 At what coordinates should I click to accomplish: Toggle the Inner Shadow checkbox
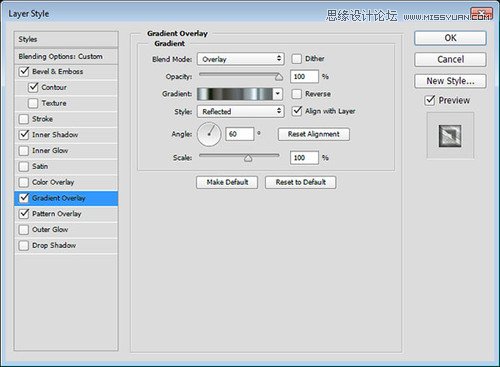click(24, 135)
